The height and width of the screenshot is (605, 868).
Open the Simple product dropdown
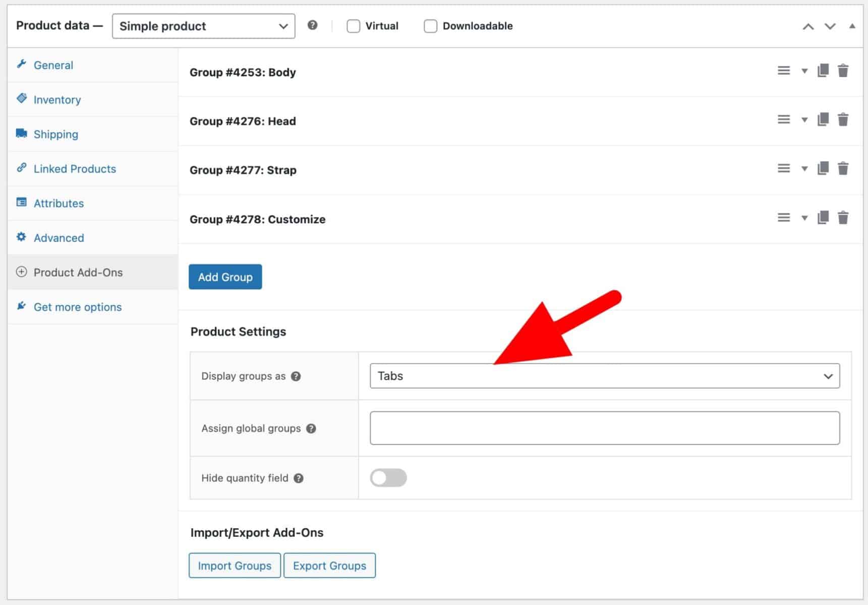click(x=203, y=26)
